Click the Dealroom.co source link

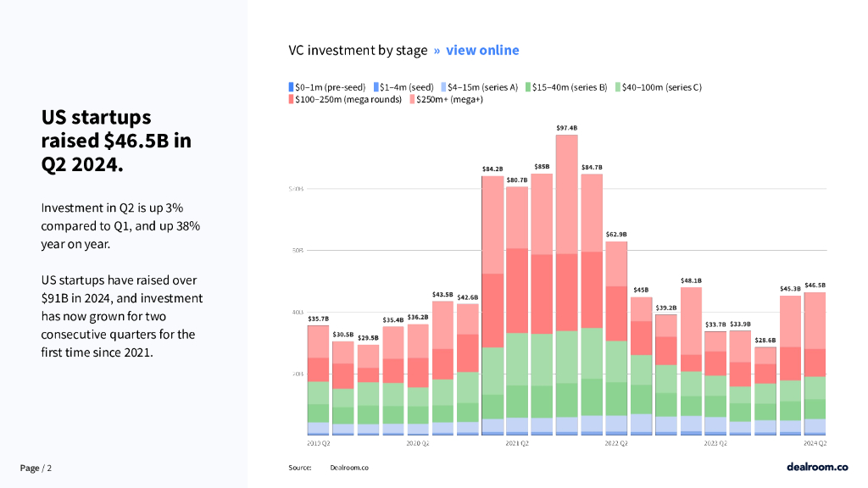(349, 468)
